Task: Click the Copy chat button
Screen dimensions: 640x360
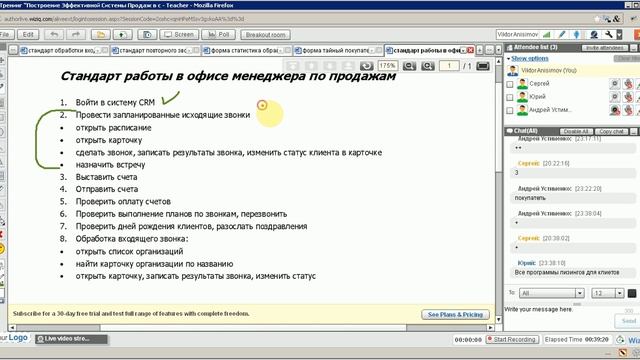Action: coord(611,131)
